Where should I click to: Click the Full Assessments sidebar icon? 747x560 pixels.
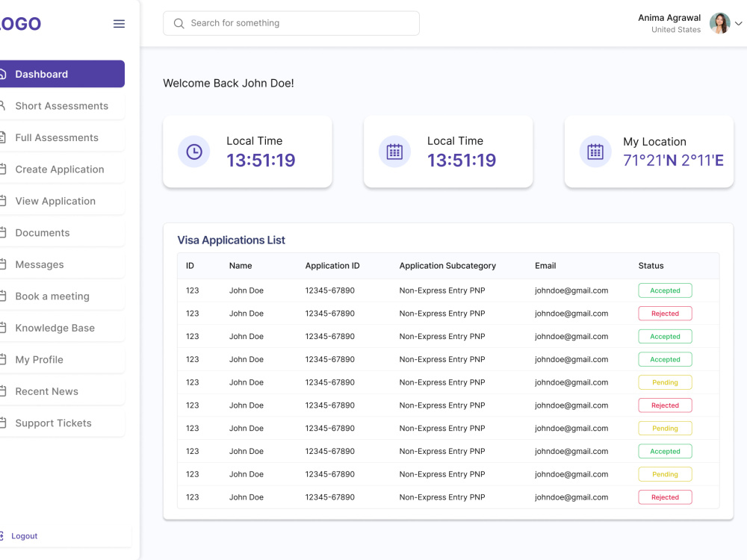coord(2,137)
